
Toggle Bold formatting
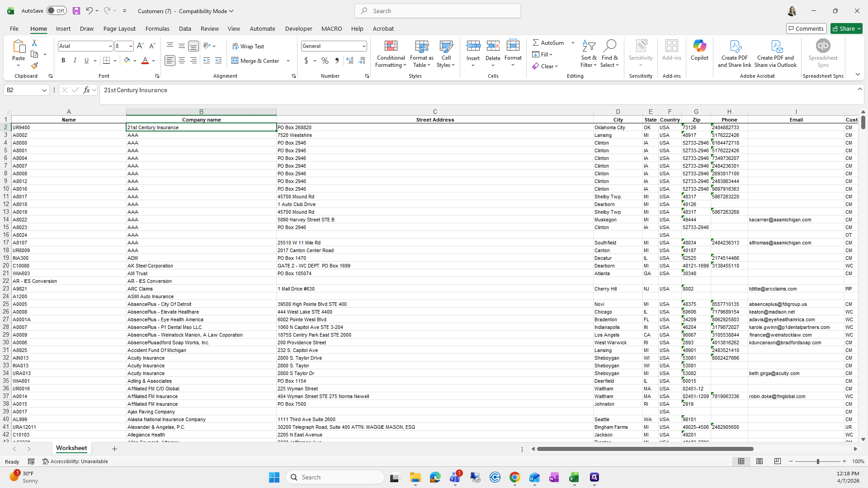[x=63, y=61]
